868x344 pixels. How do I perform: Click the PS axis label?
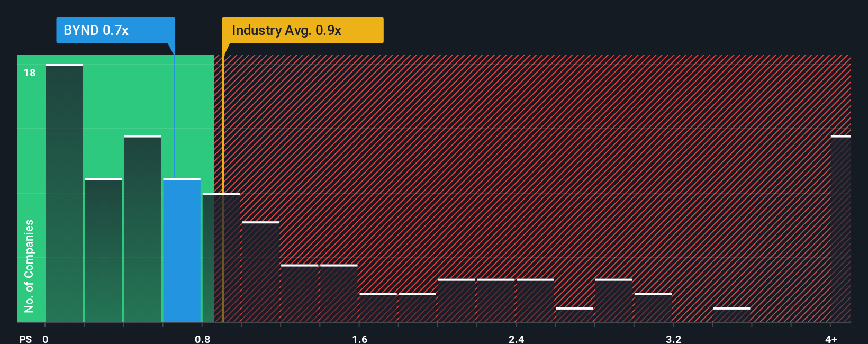click(25, 339)
